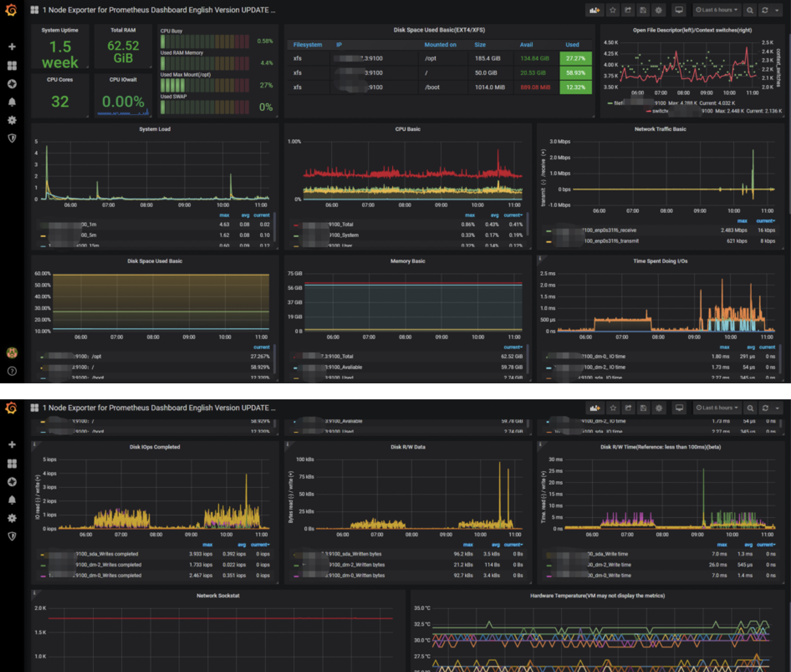Viewport: 791px width, 672px height.
Task: Sort table by Avail column
Action: (526, 45)
